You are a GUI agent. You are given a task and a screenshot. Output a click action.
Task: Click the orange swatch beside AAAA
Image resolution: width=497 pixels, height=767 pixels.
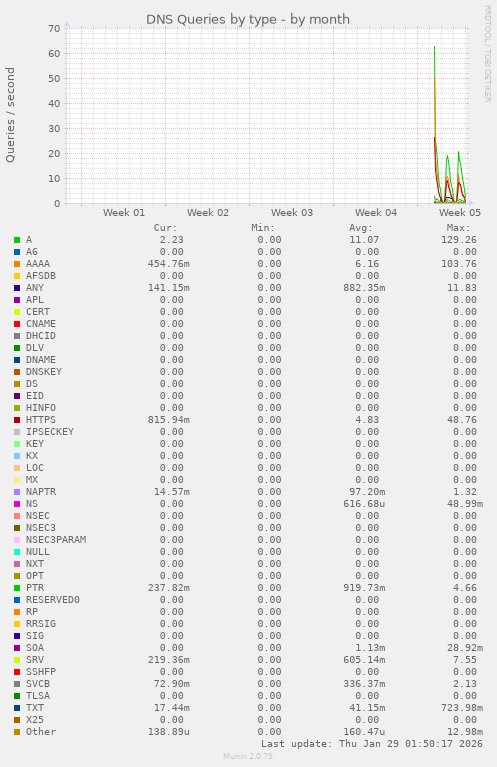pos(17,264)
